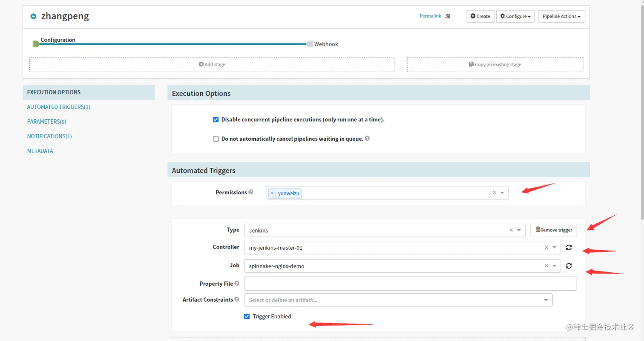The image size is (644, 341).
Task: Remove the yunweizu permission tag
Action: 272,193
